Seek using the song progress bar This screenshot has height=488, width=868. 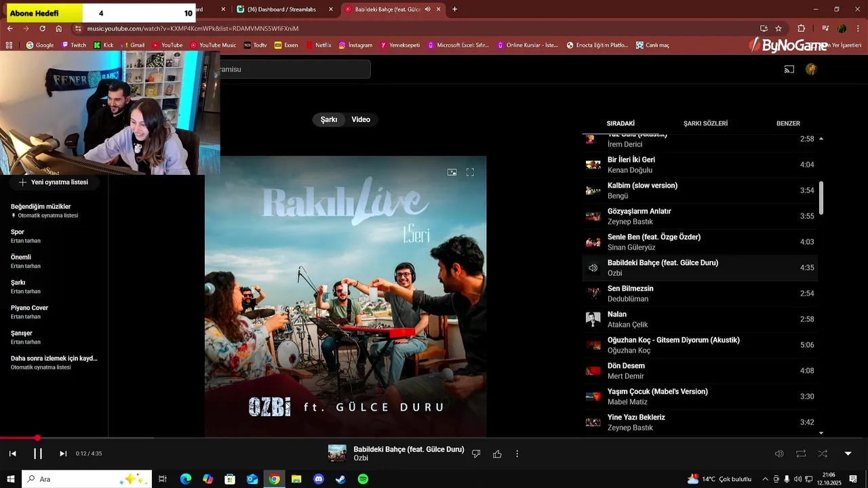click(434, 438)
